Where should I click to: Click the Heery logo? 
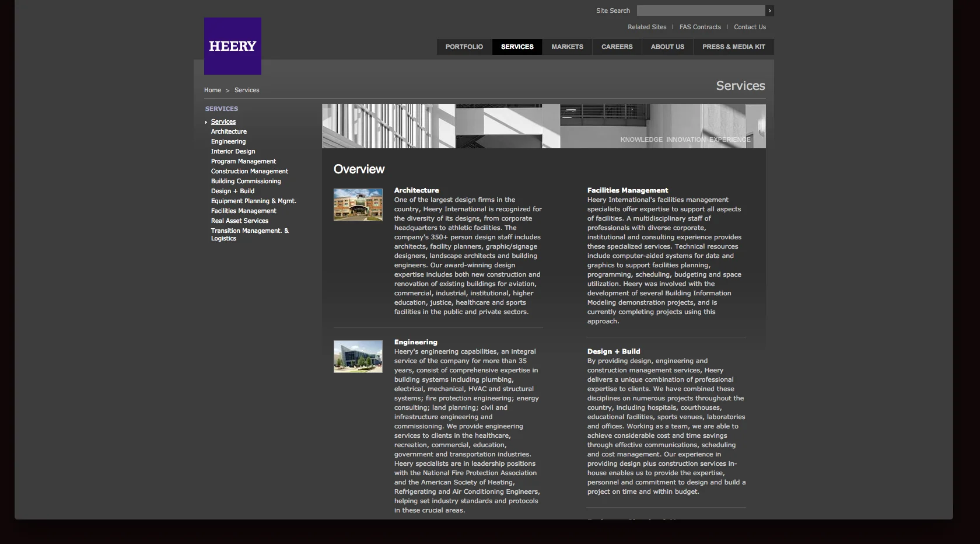(232, 46)
